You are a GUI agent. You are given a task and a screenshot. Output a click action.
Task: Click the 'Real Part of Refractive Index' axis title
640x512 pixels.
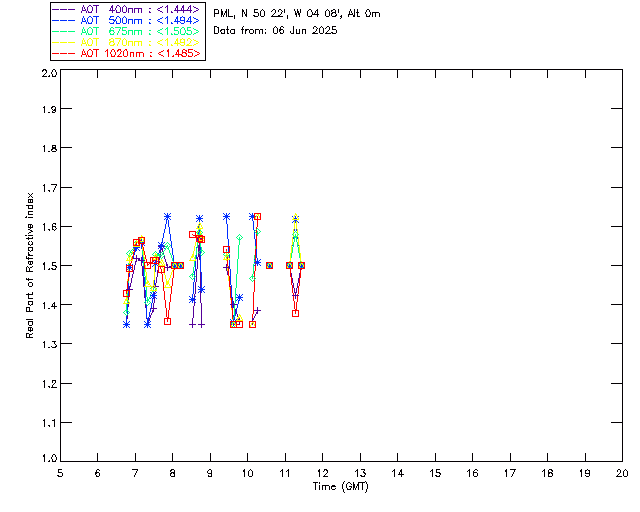pos(32,266)
